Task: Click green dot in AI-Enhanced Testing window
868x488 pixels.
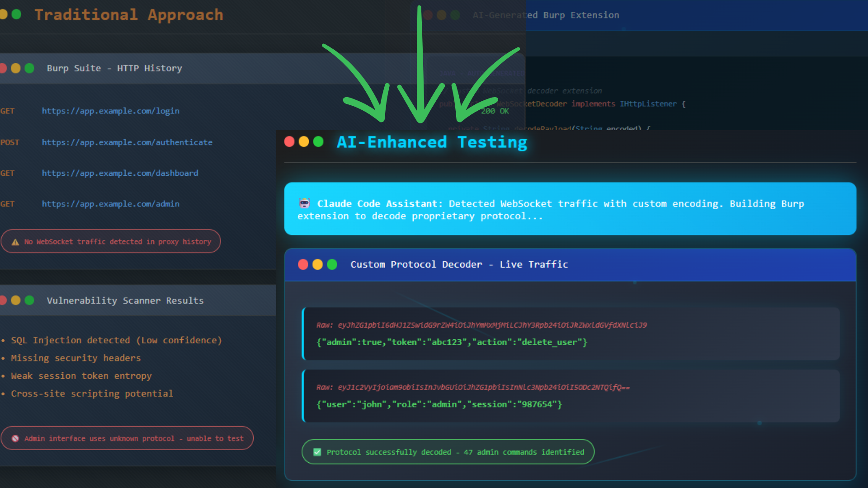Action: 318,142
